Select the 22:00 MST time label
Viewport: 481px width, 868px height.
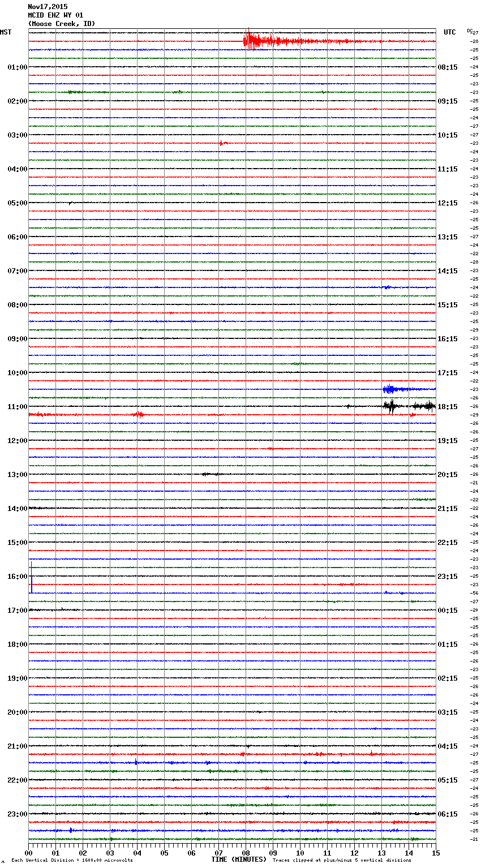(x=18, y=780)
